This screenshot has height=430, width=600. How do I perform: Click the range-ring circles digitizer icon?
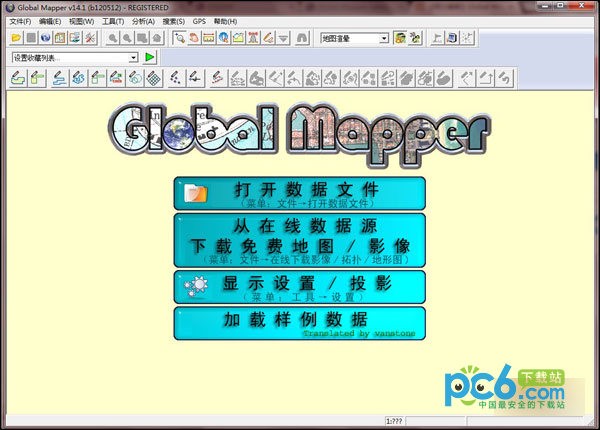[135, 78]
